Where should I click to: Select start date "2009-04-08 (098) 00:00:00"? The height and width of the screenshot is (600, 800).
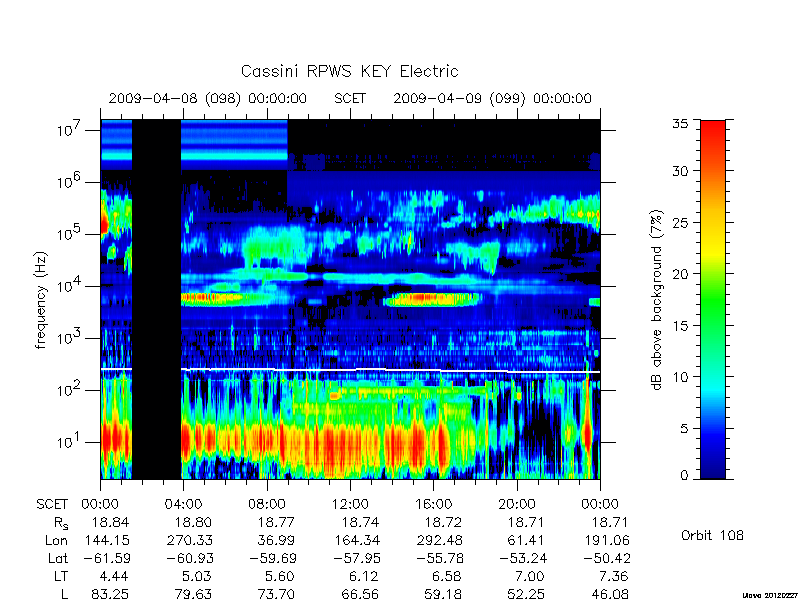(208, 98)
